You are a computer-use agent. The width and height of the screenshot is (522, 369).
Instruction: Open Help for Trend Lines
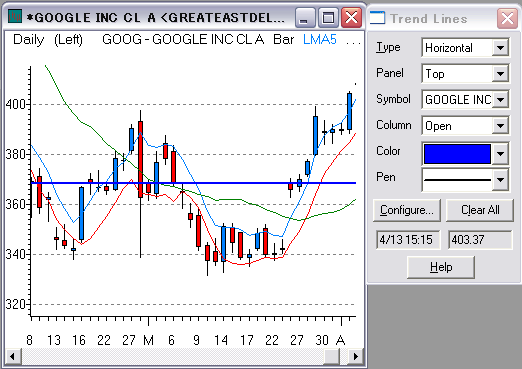(x=441, y=267)
